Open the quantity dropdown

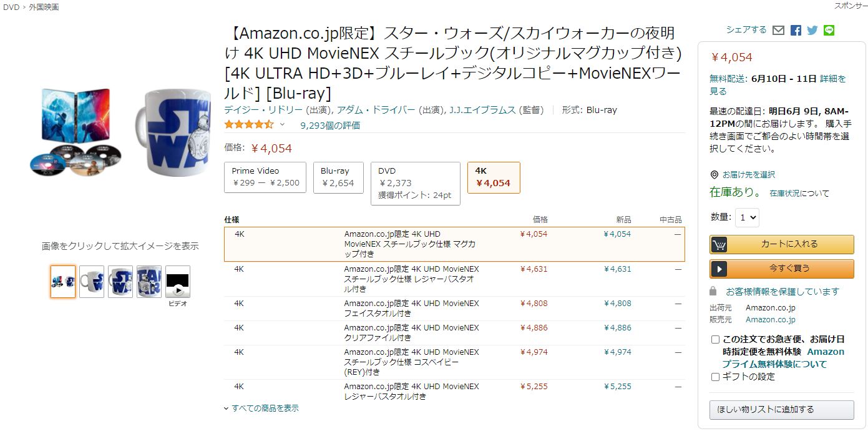tap(746, 217)
